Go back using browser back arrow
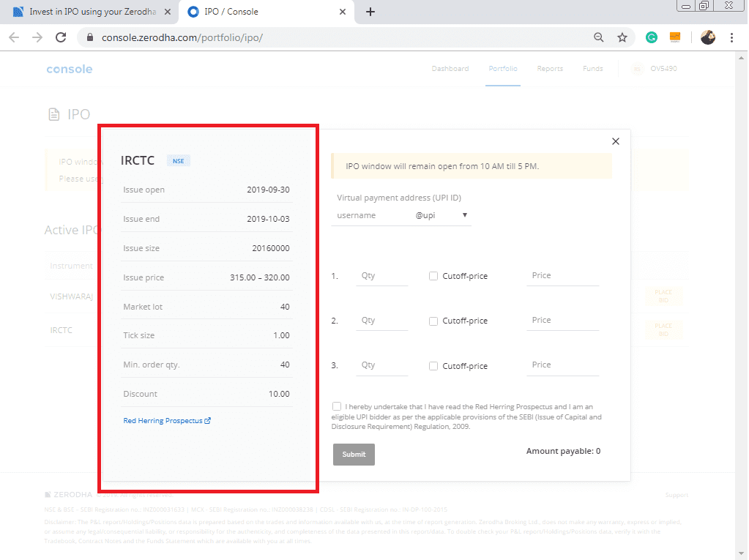This screenshot has width=749, height=560. pyautogui.click(x=15, y=38)
